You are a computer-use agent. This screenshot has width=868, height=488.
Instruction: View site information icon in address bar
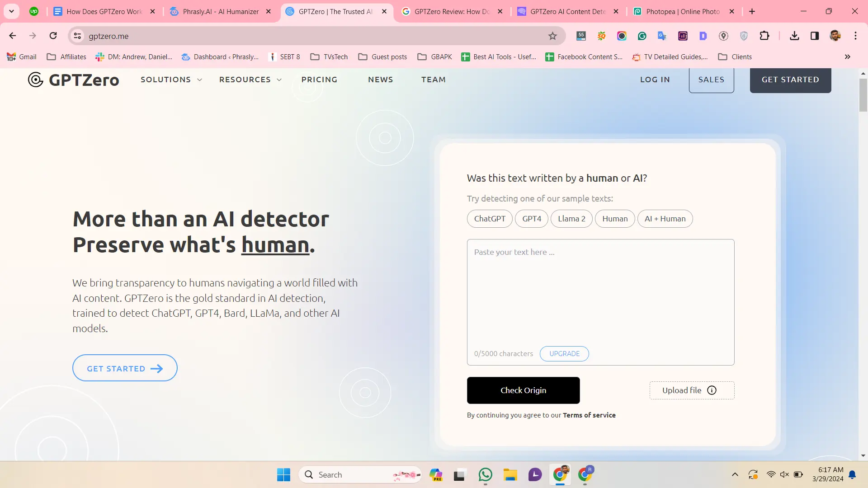[x=78, y=36]
